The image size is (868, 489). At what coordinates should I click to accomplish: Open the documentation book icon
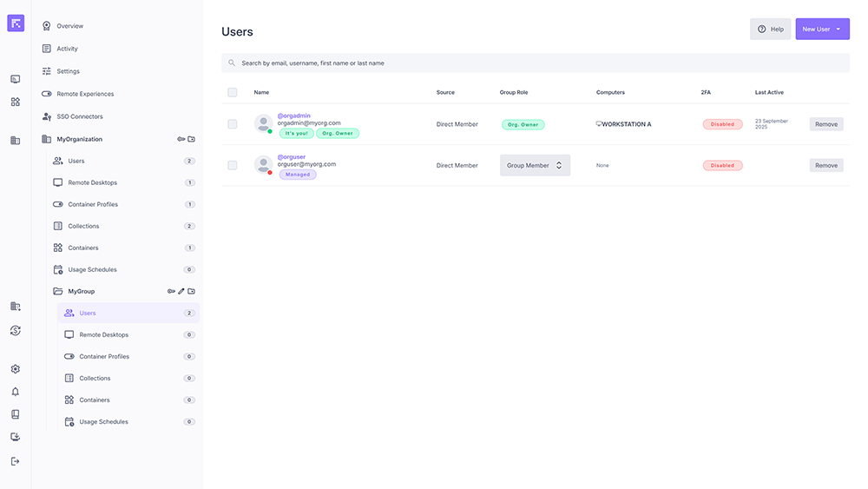(15, 414)
